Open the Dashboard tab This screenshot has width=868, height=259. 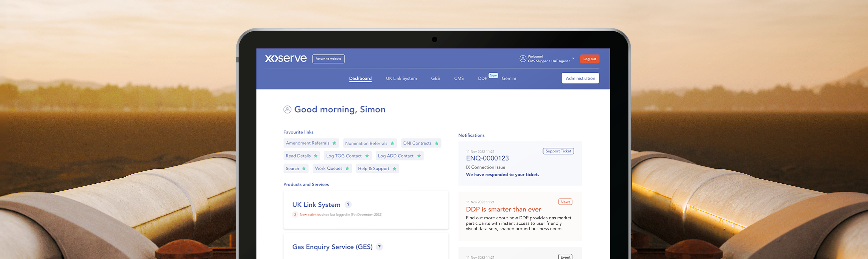[360, 78]
